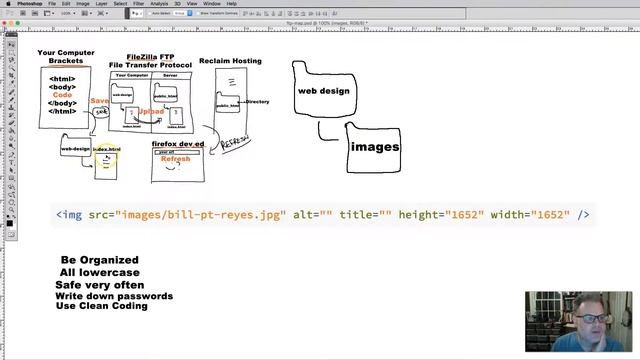Open the Select menu
640x360 pixels.
coord(120,3)
